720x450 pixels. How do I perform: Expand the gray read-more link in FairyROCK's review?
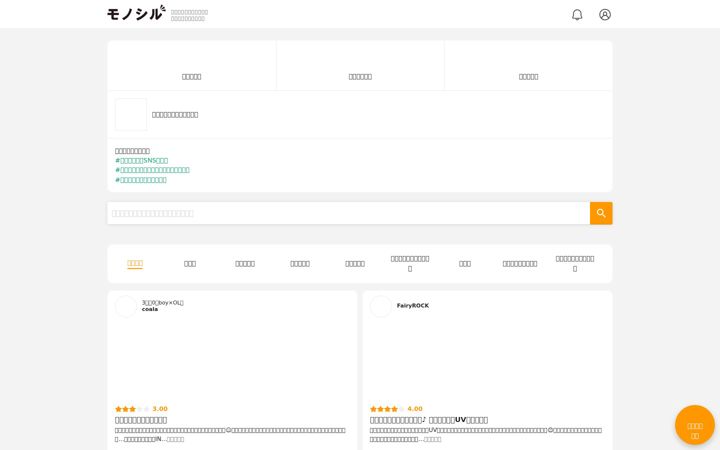pos(432,439)
